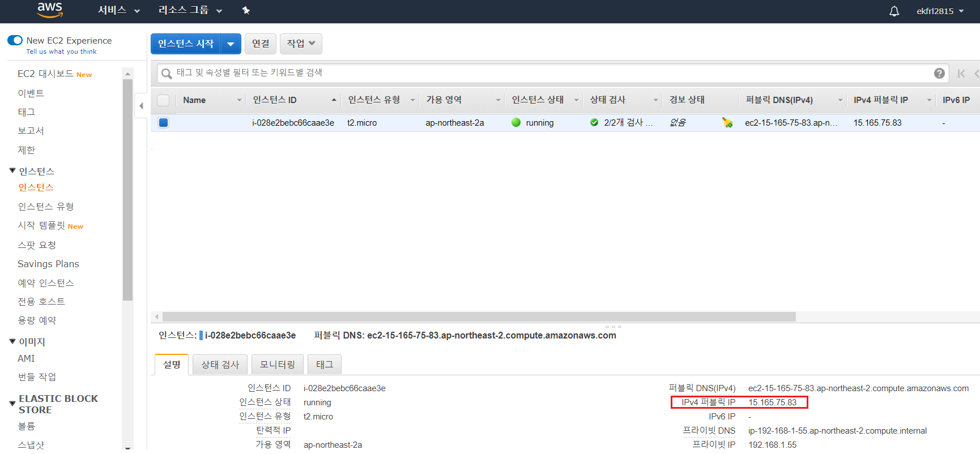The image size is (980, 454).
Task: Open Tell us what you think link
Action: (x=61, y=52)
